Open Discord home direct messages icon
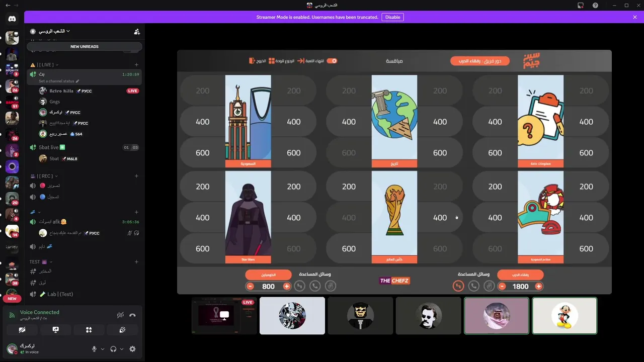644x362 pixels. click(x=12, y=19)
